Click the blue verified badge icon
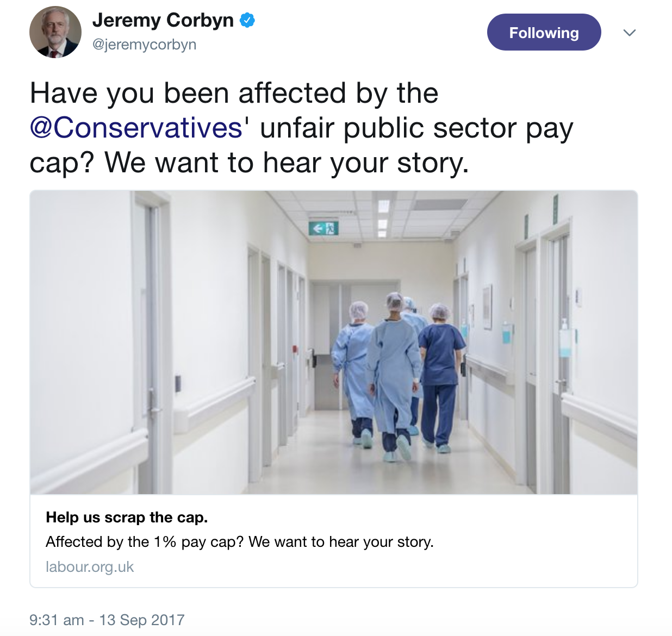 (x=248, y=21)
